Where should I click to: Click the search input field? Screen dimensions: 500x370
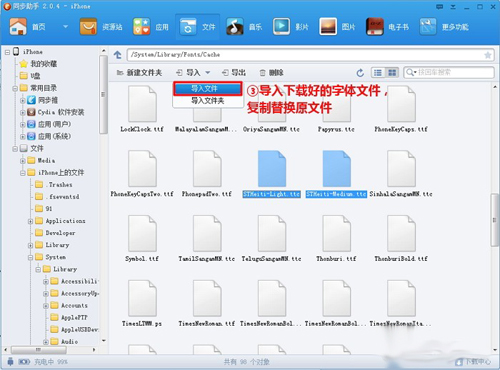pyautogui.click(x=449, y=72)
